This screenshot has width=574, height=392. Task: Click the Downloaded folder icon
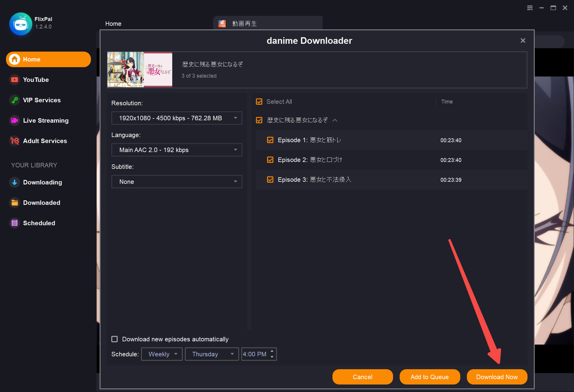point(14,203)
